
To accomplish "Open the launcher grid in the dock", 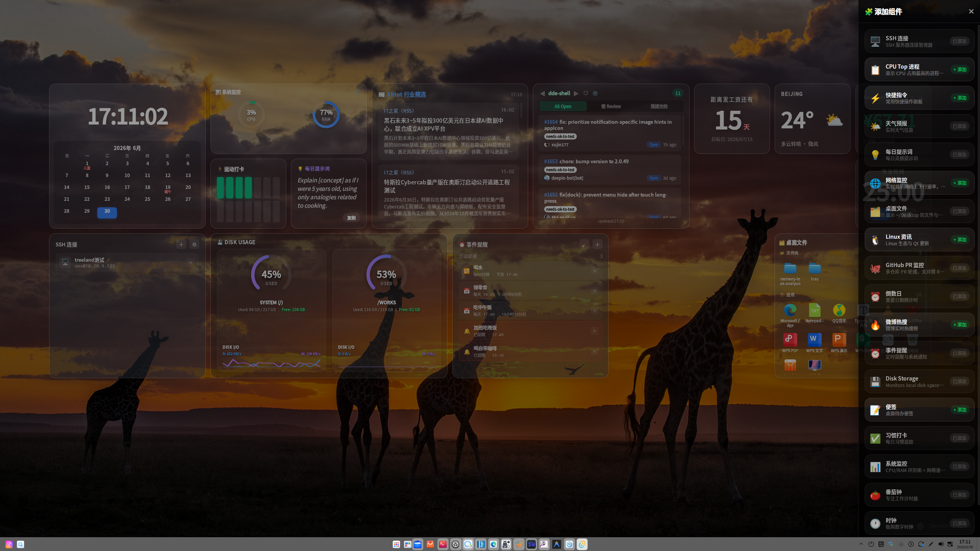I will click(396, 544).
